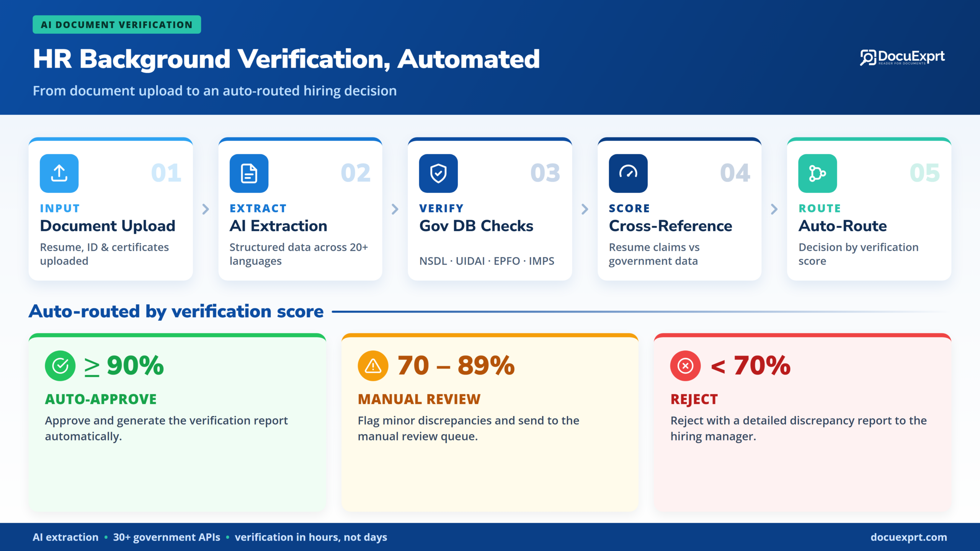Click the Auto-routed by verification score heading
Screen dimensions: 980x551
coord(176,312)
